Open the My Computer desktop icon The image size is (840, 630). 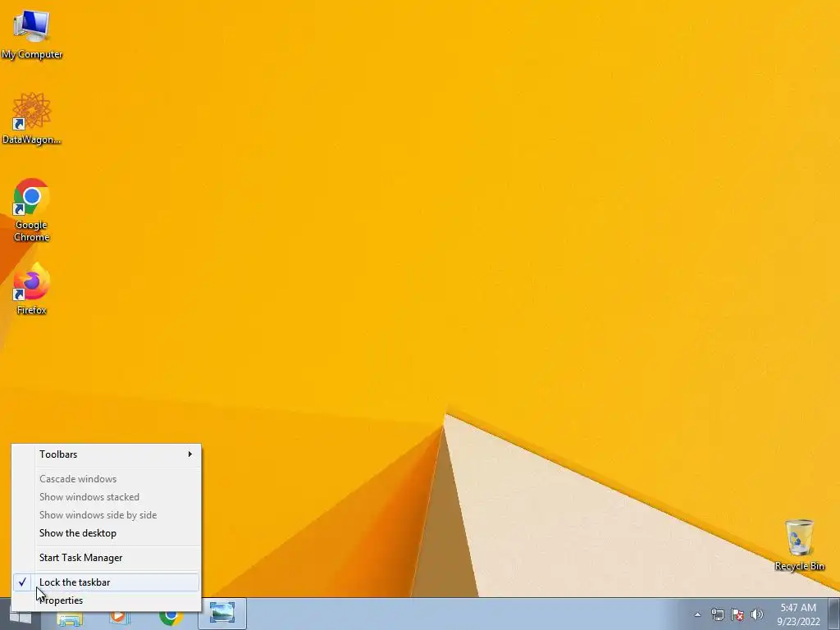pyautogui.click(x=32, y=34)
